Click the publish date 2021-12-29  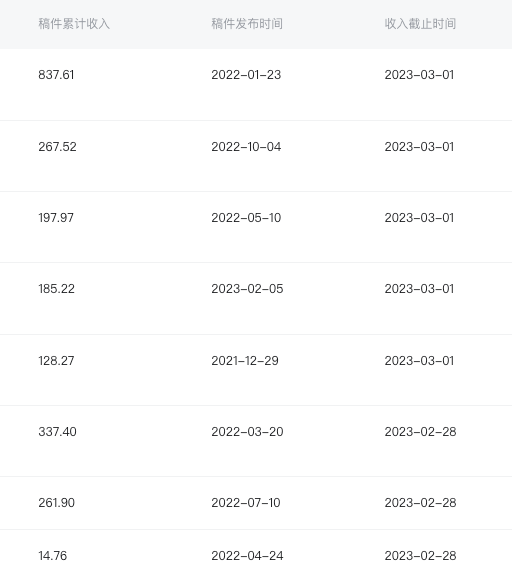click(x=245, y=361)
